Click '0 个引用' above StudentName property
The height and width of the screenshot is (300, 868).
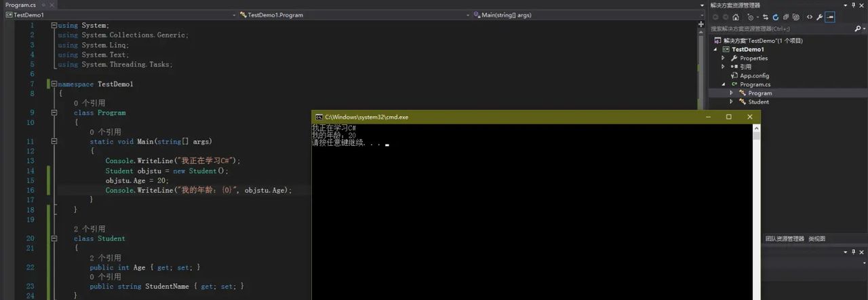tap(105, 277)
